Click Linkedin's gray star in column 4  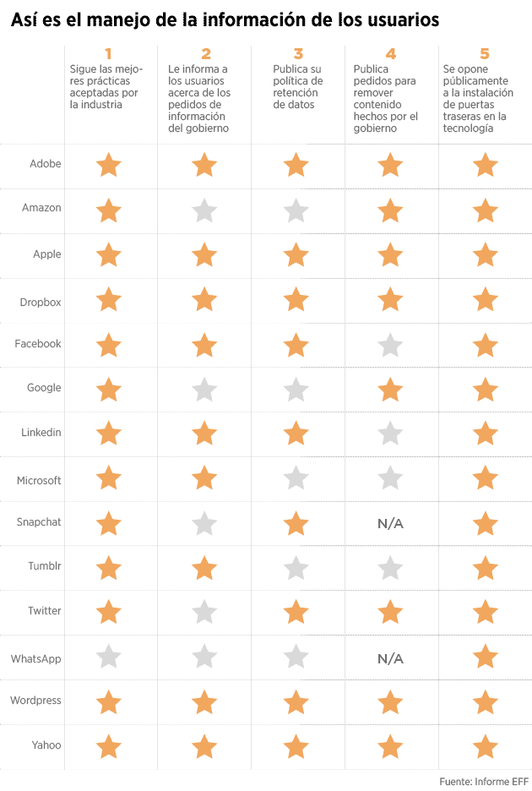(x=389, y=434)
